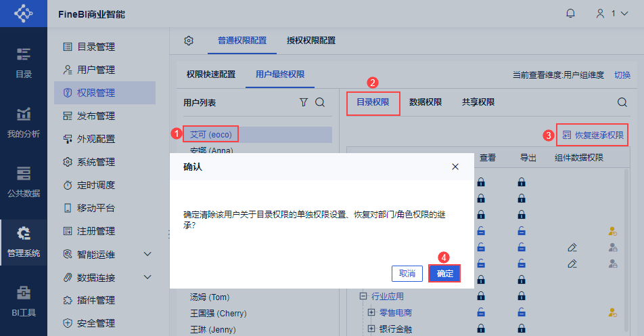
Task: Select user 汤姆 (Tom) in the list
Action: click(210, 297)
